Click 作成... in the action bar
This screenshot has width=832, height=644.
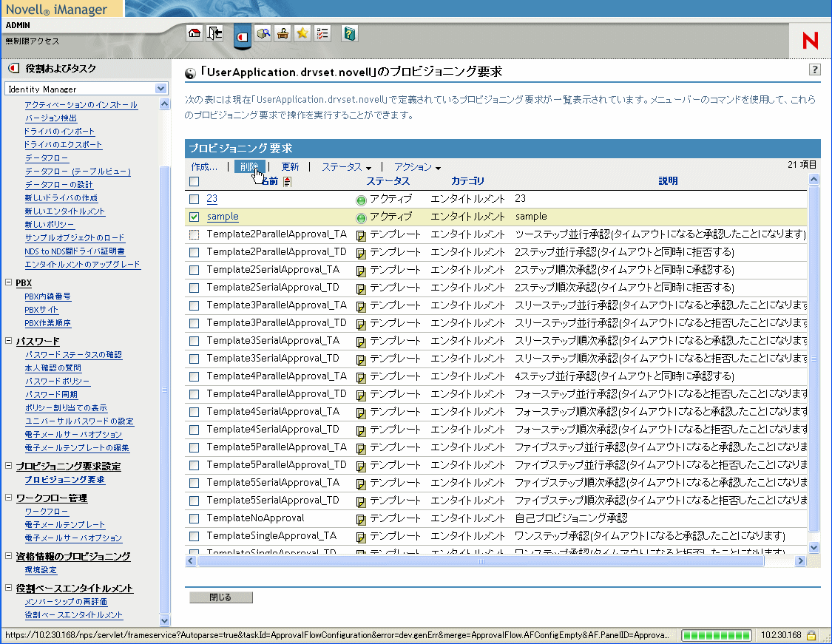pyautogui.click(x=204, y=166)
